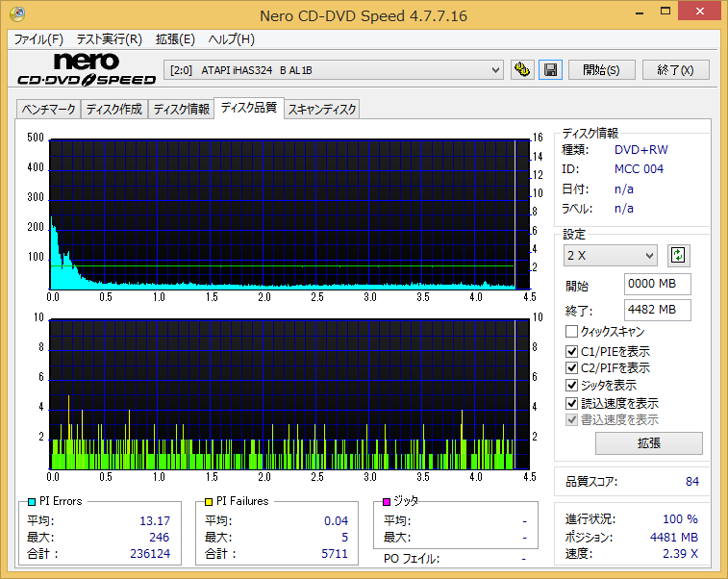Switch to the スキャンディスク tab
Screen dimensions: 728x579
(x=322, y=109)
